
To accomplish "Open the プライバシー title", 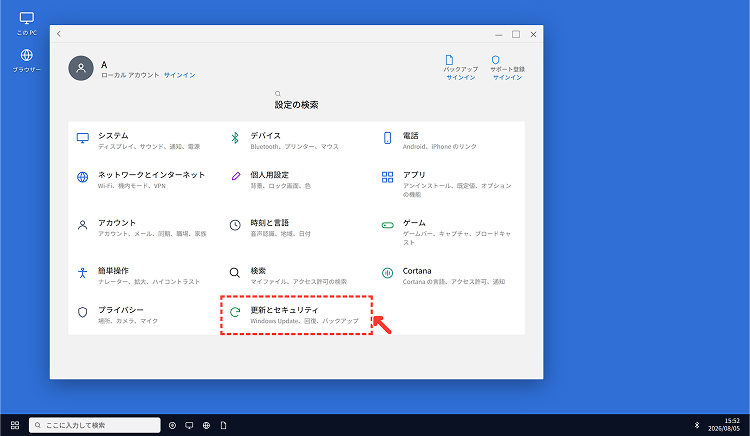I will [121, 310].
